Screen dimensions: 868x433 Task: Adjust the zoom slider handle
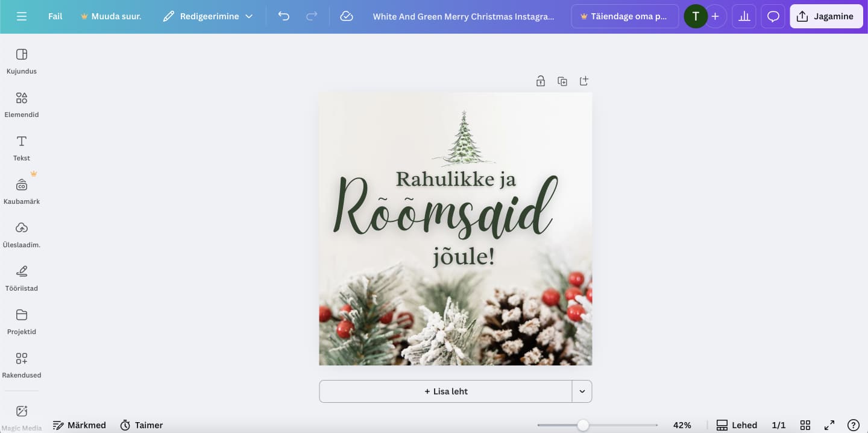pos(583,425)
